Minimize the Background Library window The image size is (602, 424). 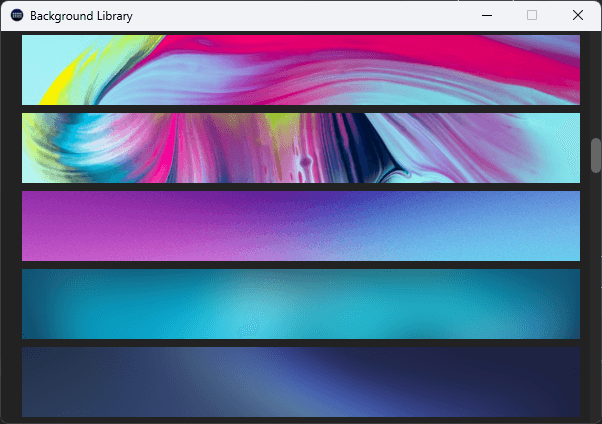pyautogui.click(x=487, y=16)
